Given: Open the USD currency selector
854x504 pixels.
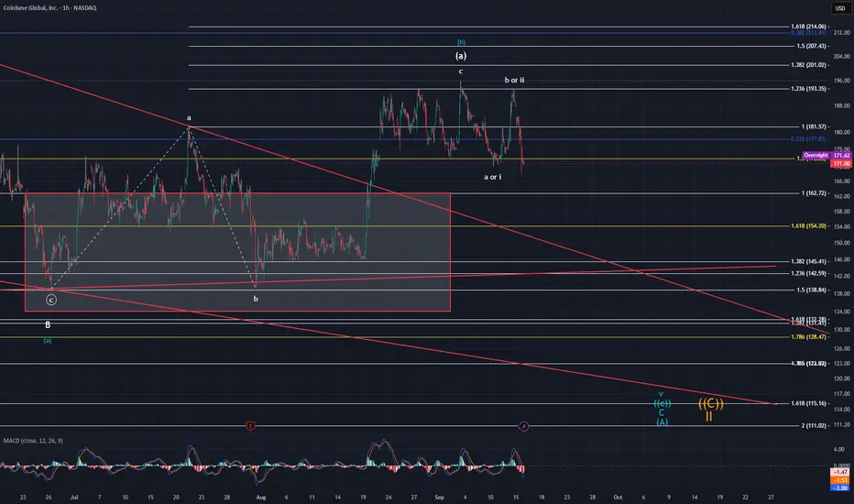Looking at the screenshot, I should point(840,8).
